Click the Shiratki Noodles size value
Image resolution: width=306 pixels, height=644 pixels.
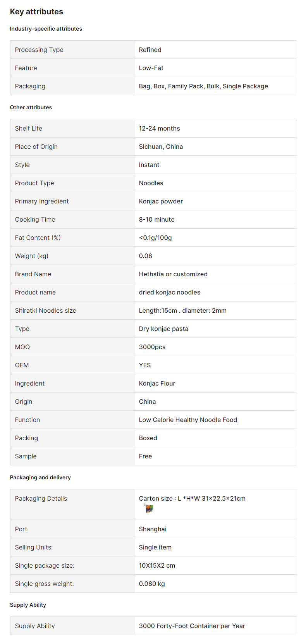(x=183, y=310)
